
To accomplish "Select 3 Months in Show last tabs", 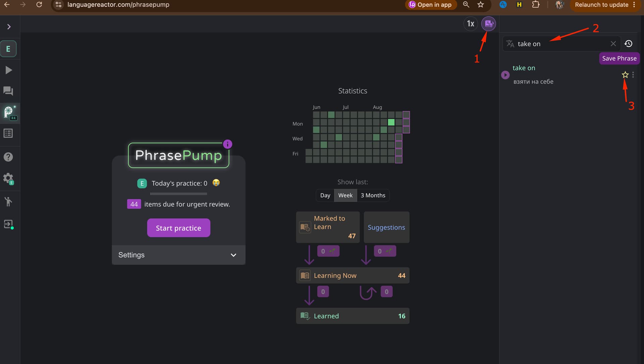I will [x=373, y=195].
